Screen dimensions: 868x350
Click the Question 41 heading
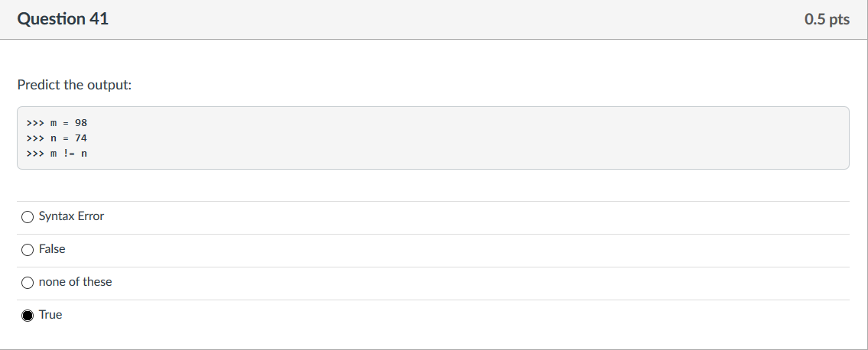[63, 19]
